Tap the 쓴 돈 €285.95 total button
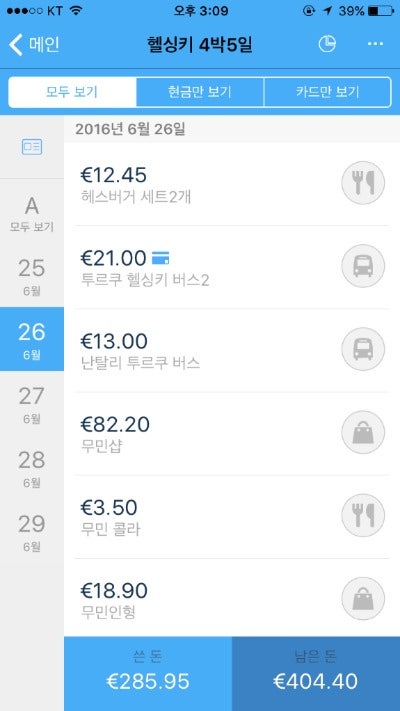This screenshot has width=400, height=711. 148,674
